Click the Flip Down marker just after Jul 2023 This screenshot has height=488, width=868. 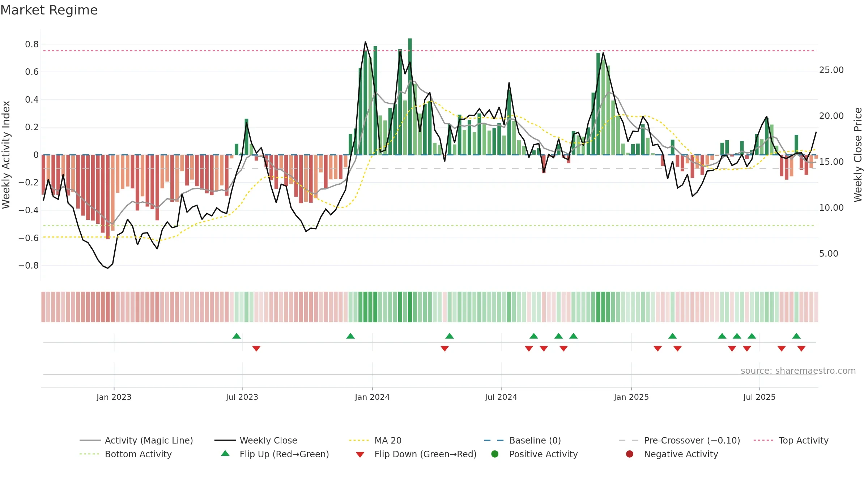point(256,348)
